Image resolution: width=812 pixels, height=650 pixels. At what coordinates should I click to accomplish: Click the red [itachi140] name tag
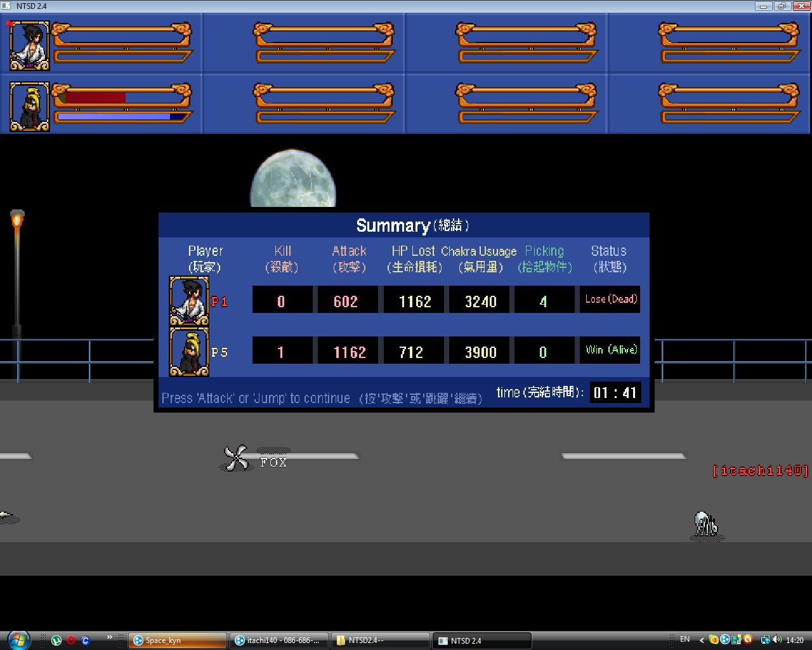tap(761, 470)
